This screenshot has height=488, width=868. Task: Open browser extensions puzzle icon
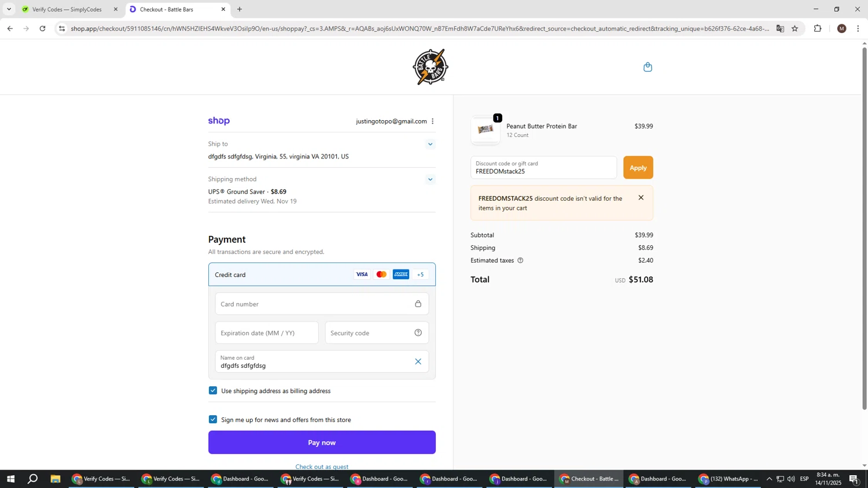(x=818, y=28)
